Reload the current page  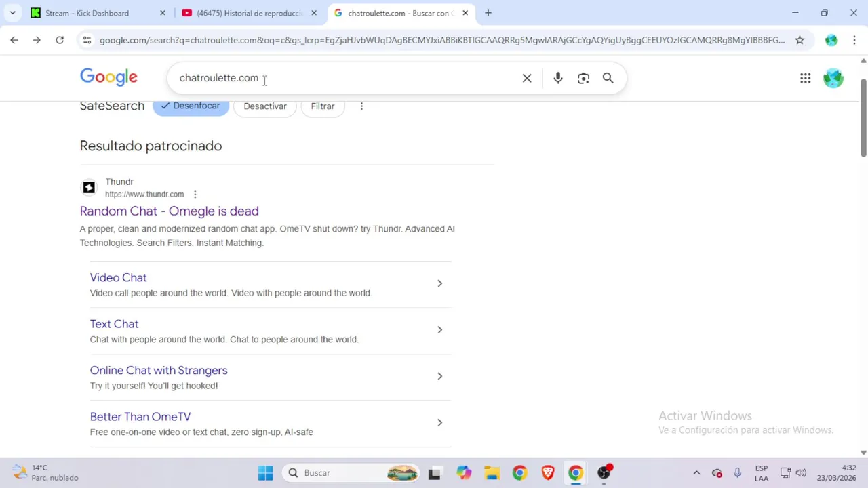60,40
